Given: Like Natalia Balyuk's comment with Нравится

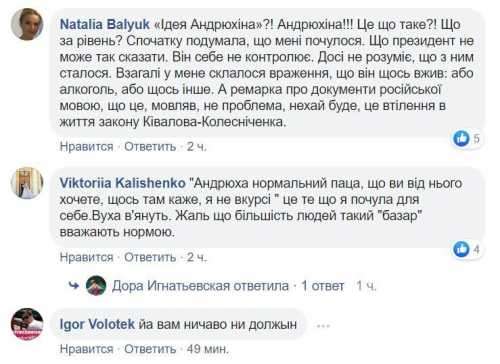Looking at the screenshot, I should point(86,146).
